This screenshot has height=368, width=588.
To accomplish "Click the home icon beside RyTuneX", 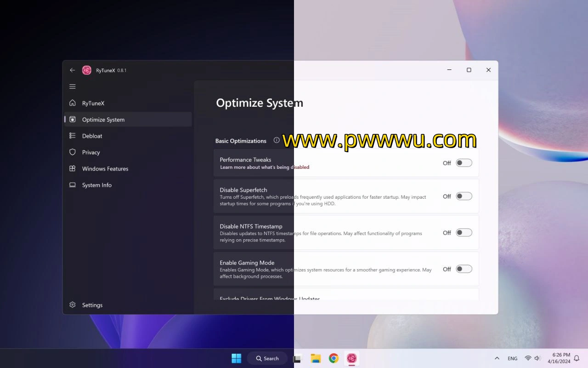I will click(x=72, y=103).
